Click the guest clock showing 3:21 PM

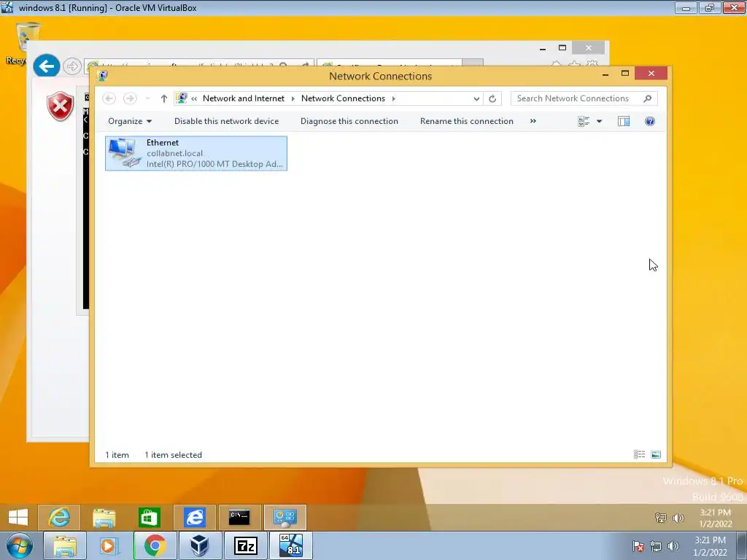coord(716,518)
